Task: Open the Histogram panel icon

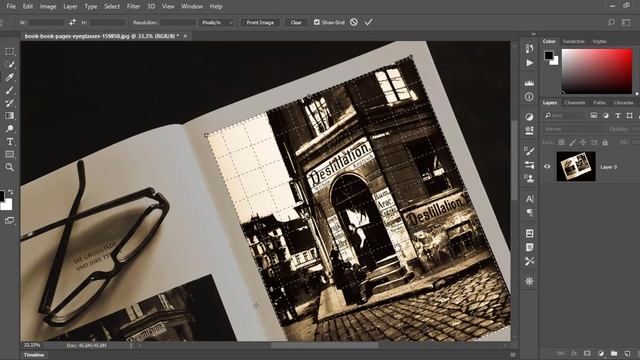Action: pyautogui.click(x=529, y=83)
